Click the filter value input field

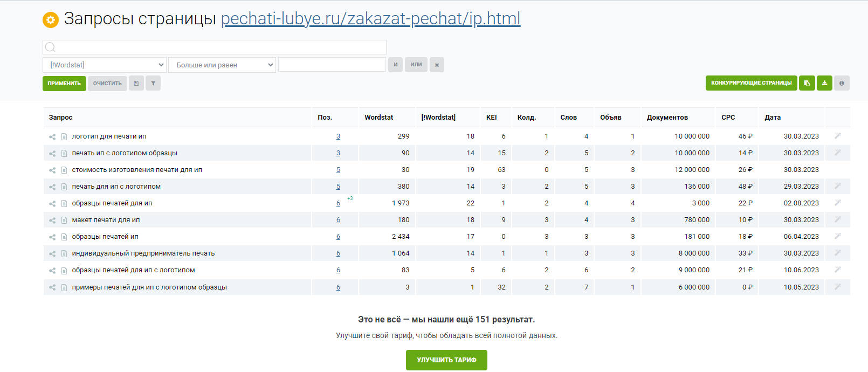tap(332, 65)
